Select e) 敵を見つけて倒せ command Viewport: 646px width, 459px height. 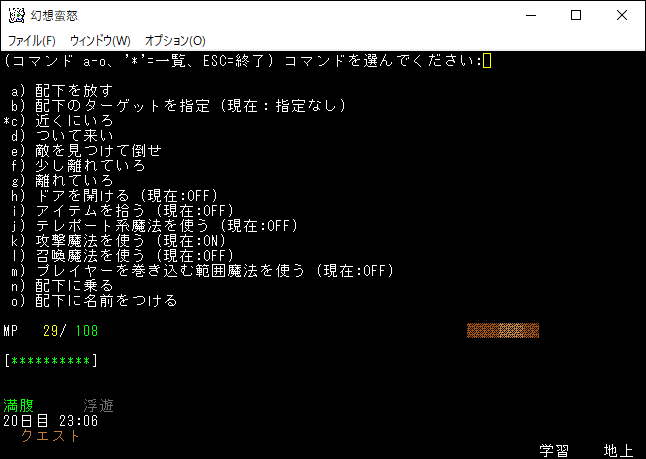[98, 150]
